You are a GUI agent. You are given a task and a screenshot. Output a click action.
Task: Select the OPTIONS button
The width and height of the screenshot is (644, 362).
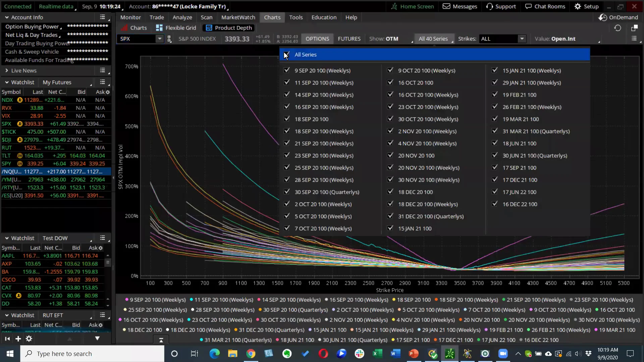point(317,39)
